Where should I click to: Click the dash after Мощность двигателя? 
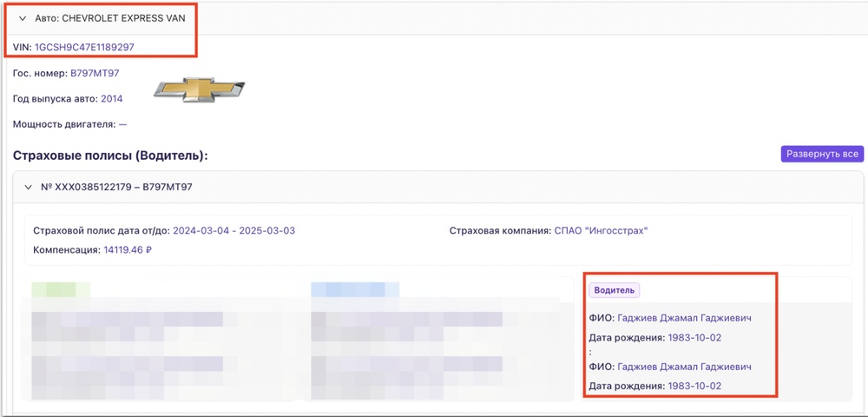point(122,124)
